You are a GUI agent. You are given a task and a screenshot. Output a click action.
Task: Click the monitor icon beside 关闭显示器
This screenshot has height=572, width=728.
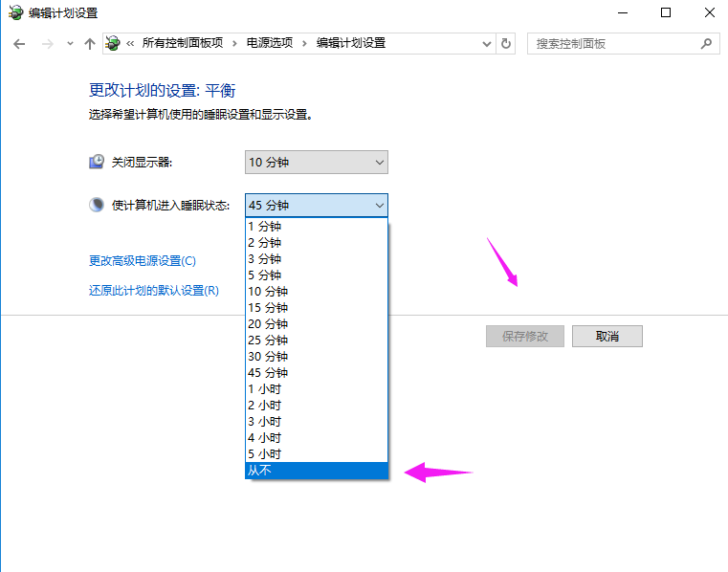coord(97,163)
